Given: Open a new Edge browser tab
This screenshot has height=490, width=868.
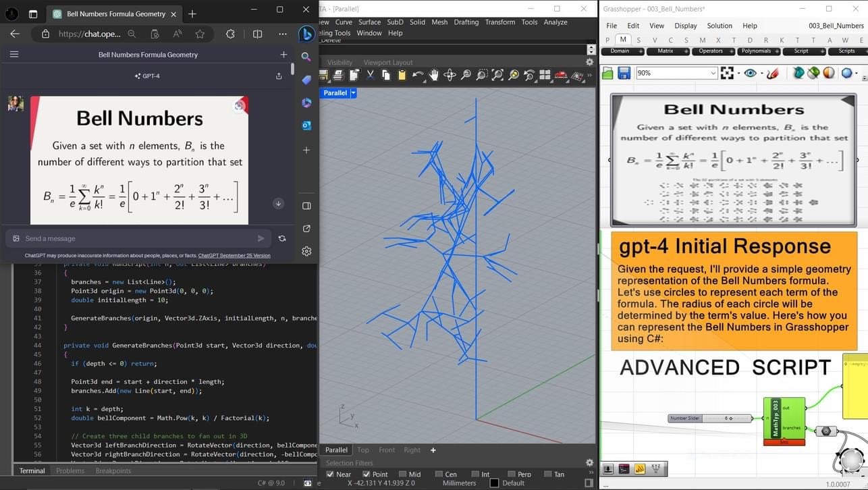Looking at the screenshot, I should point(192,13).
